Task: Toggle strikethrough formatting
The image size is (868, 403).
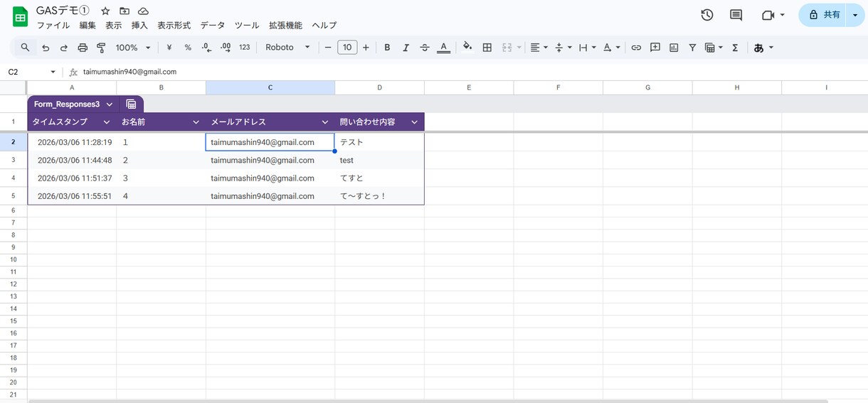Action: coord(425,48)
